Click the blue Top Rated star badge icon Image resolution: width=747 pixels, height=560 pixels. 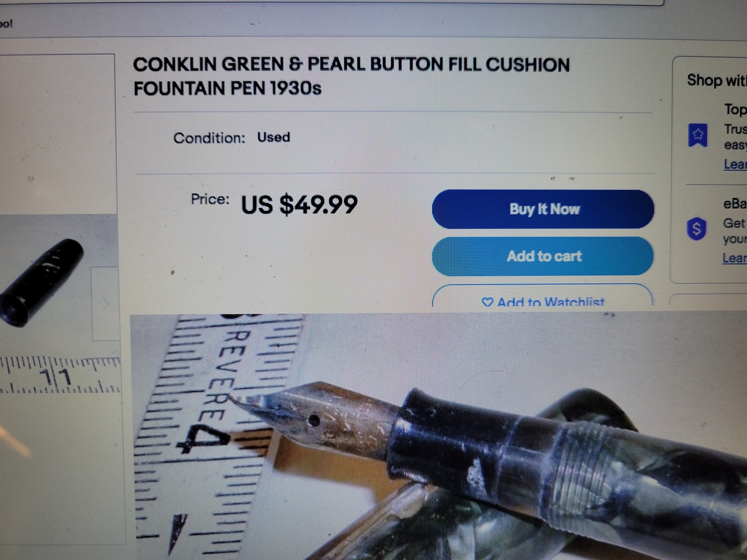click(698, 135)
